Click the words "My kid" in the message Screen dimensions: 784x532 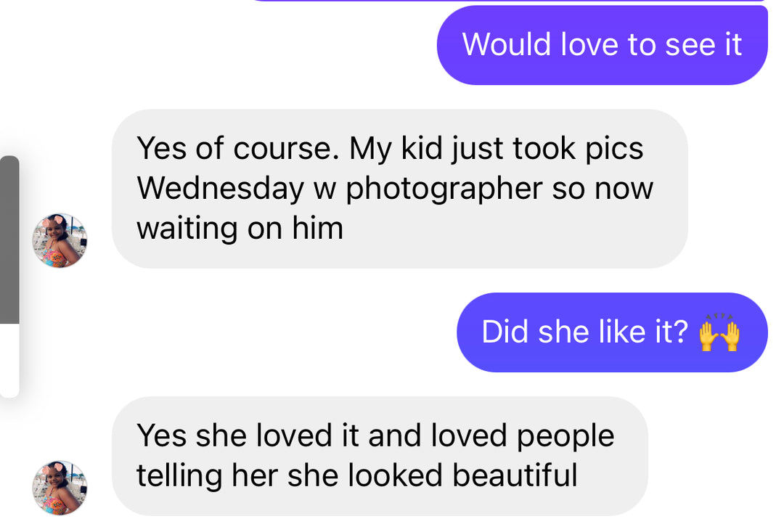click(x=396, y=149)
